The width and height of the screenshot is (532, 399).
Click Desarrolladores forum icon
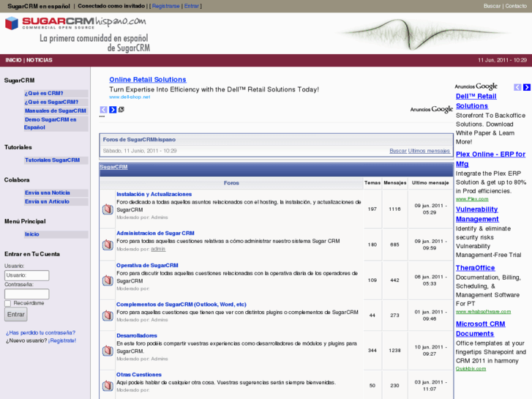point(108,351)
